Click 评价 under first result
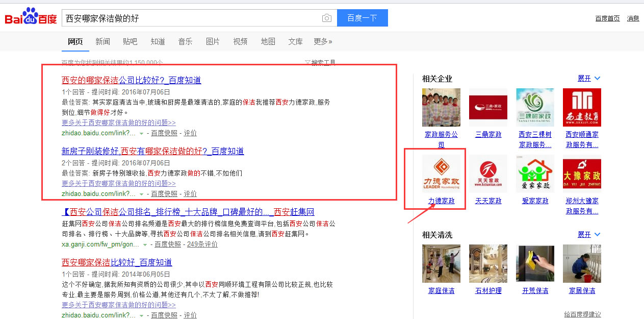This screenshot has height=319, width=644. [190, 133]
